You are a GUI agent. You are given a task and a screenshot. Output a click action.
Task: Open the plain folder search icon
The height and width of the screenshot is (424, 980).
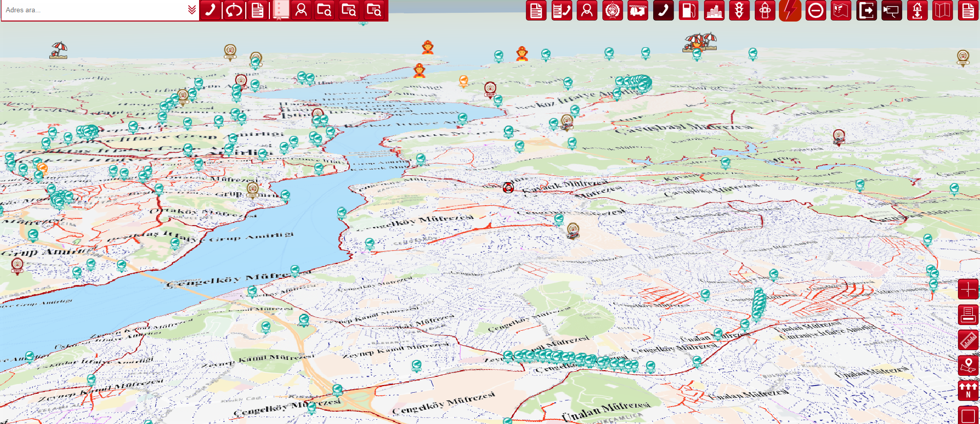tap(325, 10)
